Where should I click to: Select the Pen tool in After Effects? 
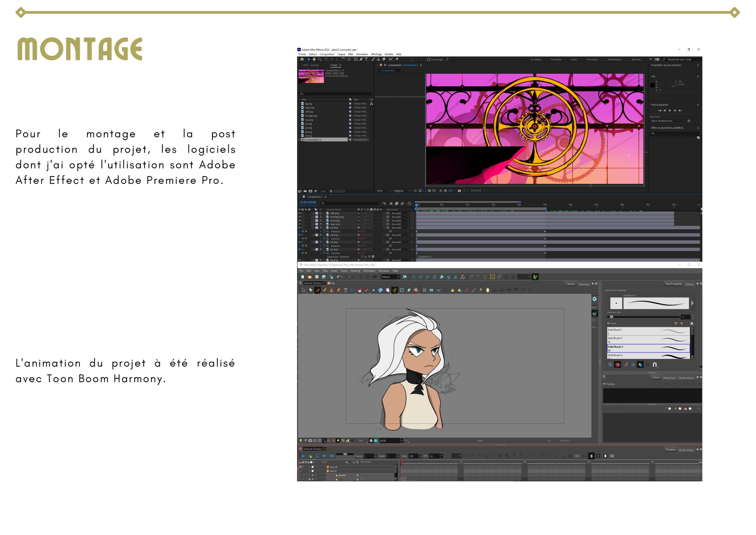point(361,59)
